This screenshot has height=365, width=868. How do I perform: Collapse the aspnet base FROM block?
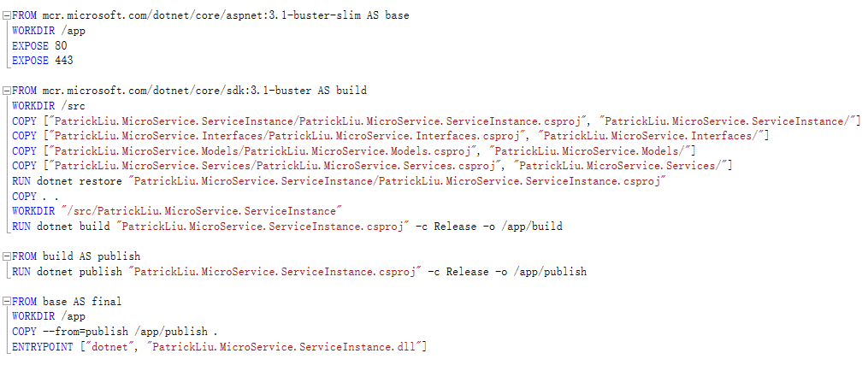point(7,15)
